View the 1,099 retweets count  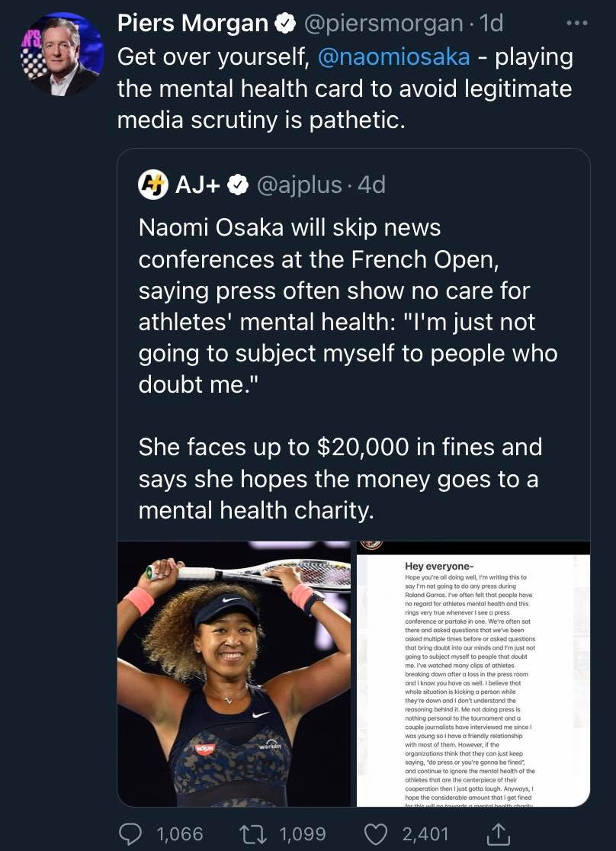[x=303, y=834]
